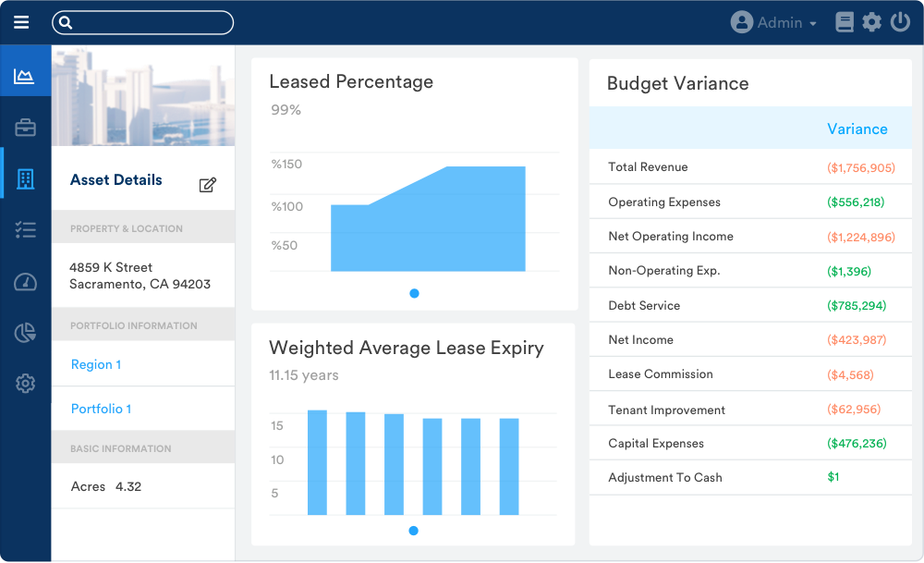
Task: Select the carousel dot under Weighted Average Lease Expiry
Action: pos(413,531)
